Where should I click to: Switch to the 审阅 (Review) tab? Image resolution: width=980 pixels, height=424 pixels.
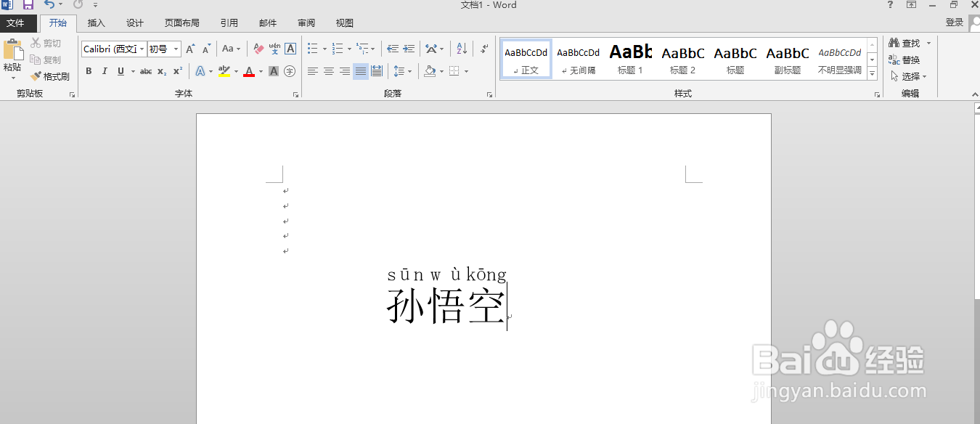[306, 23]
